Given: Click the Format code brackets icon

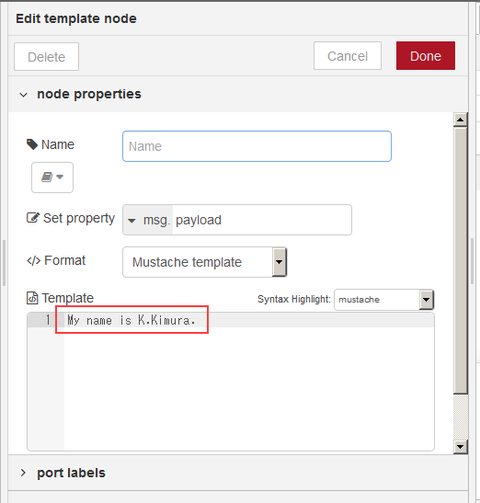Looking at the screenshot, I should (33, 261).
